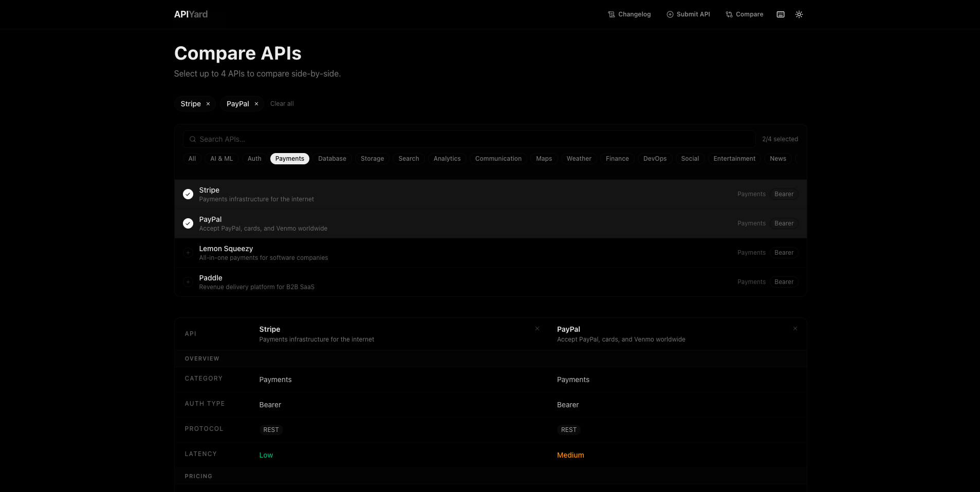Click the REST badge under Stripe
Viewport: 980px width, 492px height.
(271, 430)
